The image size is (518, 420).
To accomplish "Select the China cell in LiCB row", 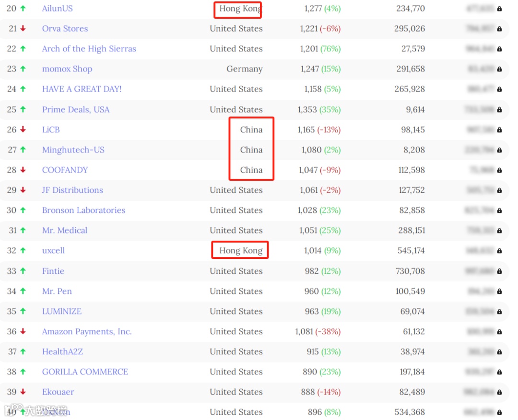I will coord(251,130).
